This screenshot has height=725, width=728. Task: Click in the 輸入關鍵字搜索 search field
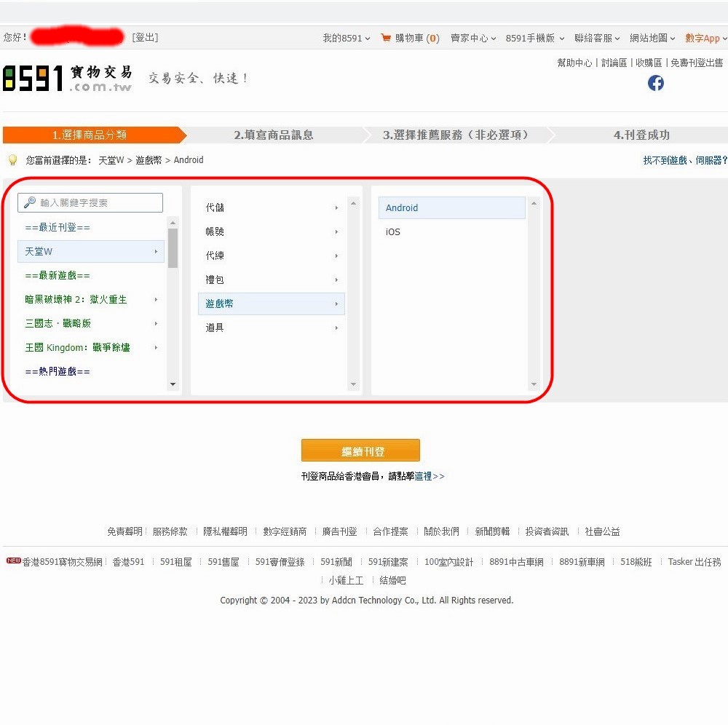98,202
